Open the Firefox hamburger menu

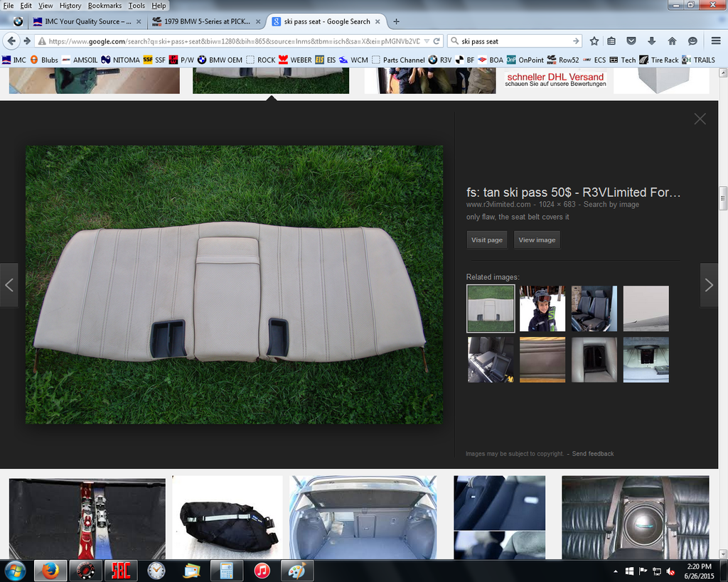pos(715,41)
